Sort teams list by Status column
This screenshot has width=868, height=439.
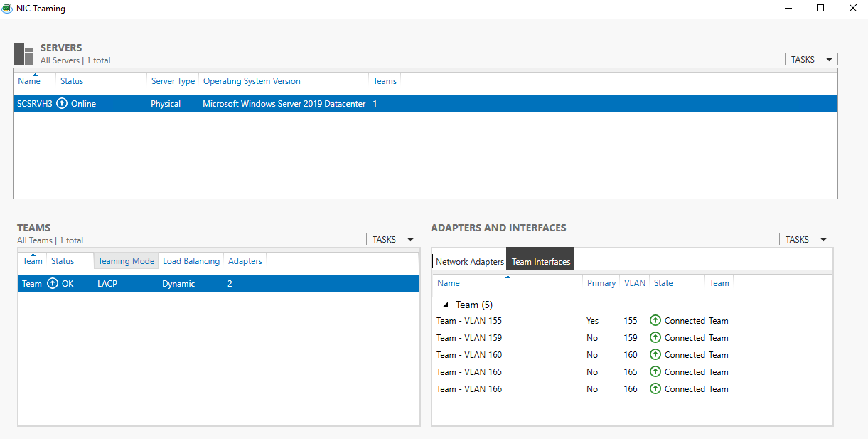[63, 261]
